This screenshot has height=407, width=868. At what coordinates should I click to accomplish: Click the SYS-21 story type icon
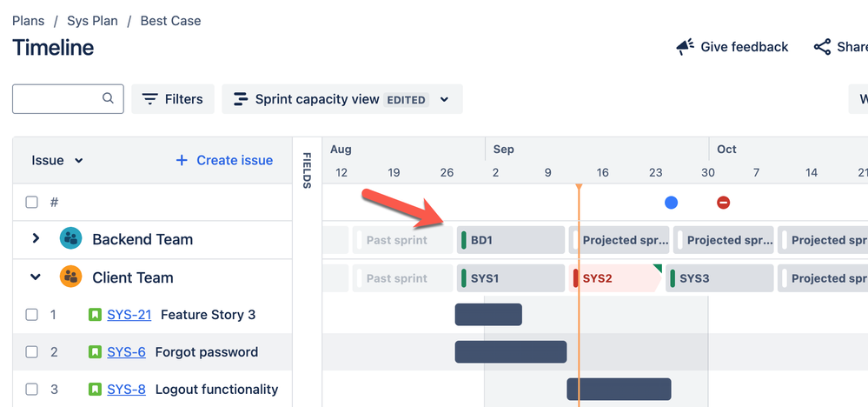tap(96, 315)
